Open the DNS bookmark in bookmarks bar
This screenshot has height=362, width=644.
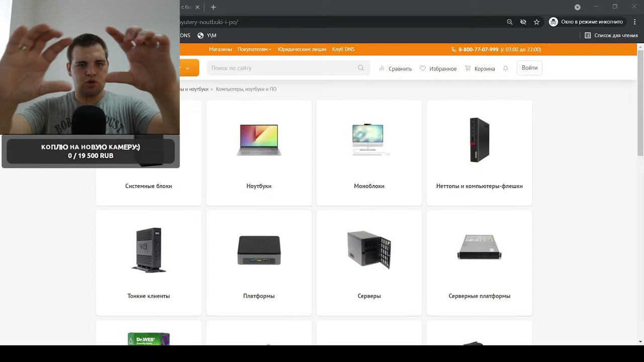click(x=185, y=35)
